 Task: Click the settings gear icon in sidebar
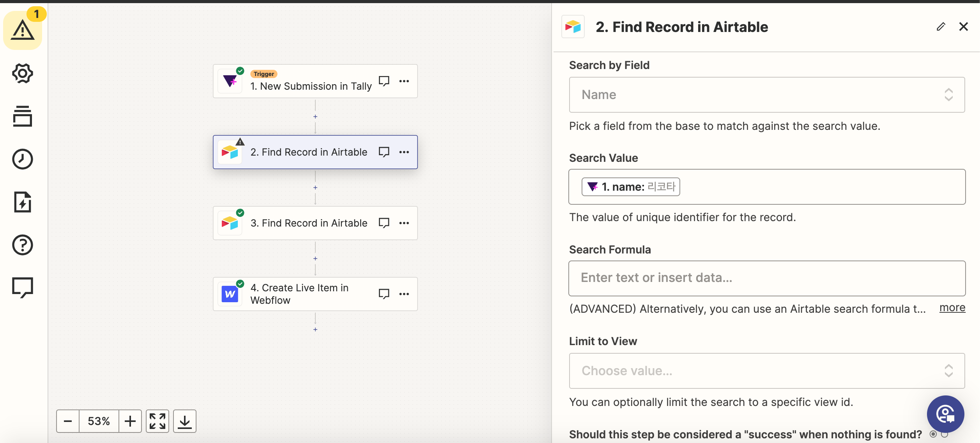click(x=23, y=74)
